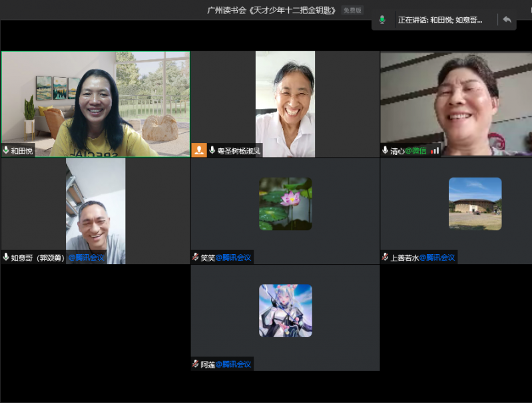Click the microphone icon beside 和田悦 name
Screen dimensions: 532x403
point(6,151)
